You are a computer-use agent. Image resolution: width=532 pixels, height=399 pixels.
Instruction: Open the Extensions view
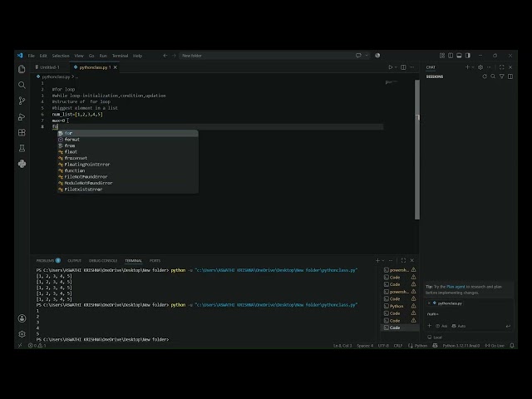click(x=22, y=132)
